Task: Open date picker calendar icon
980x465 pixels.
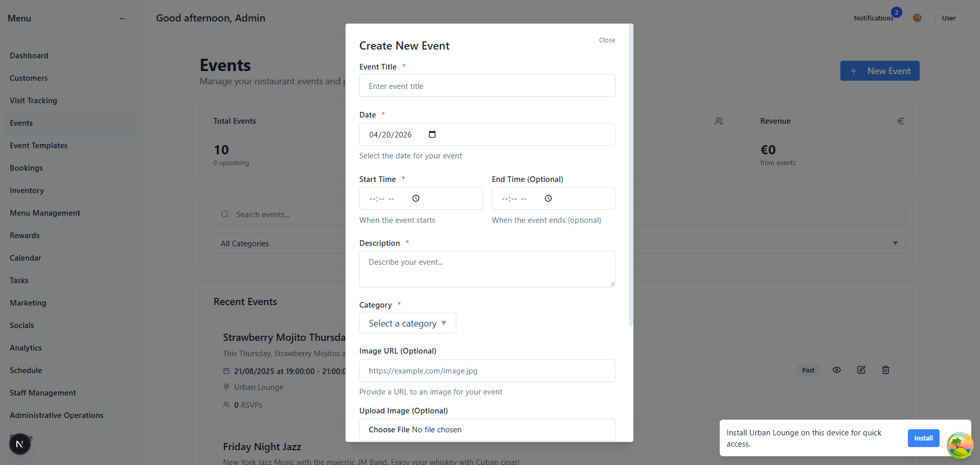Action: point(432,134)
